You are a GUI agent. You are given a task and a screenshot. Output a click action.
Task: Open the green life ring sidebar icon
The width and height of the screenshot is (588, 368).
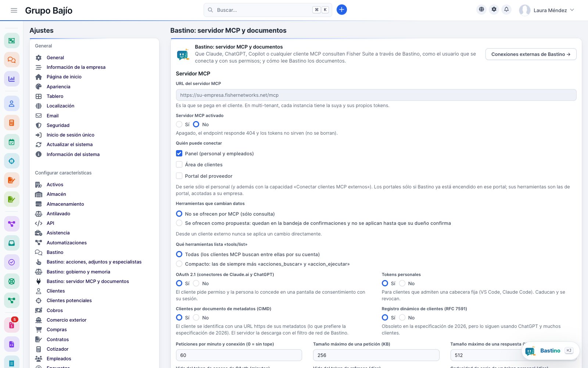coord(12,281)
